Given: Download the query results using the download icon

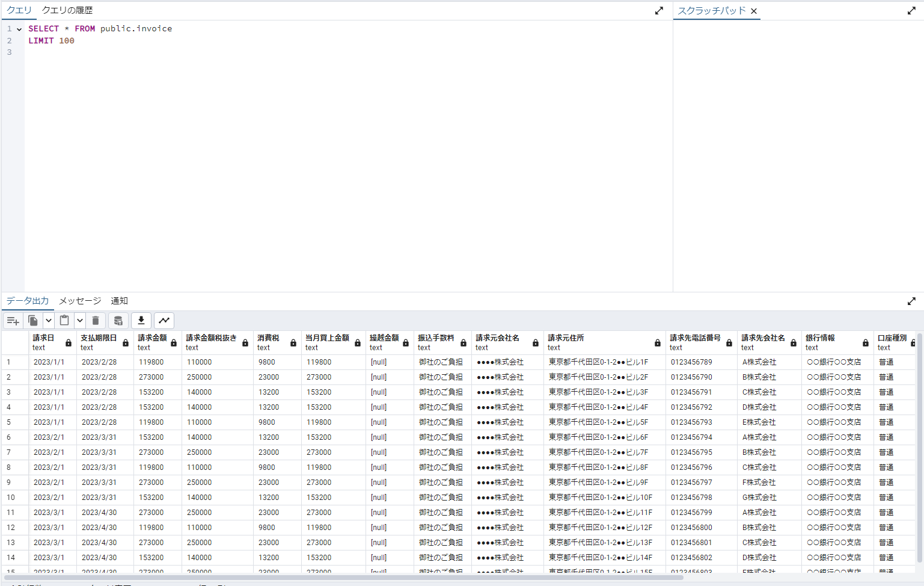Looking at the screenshot, I should (x=141, y=320).
